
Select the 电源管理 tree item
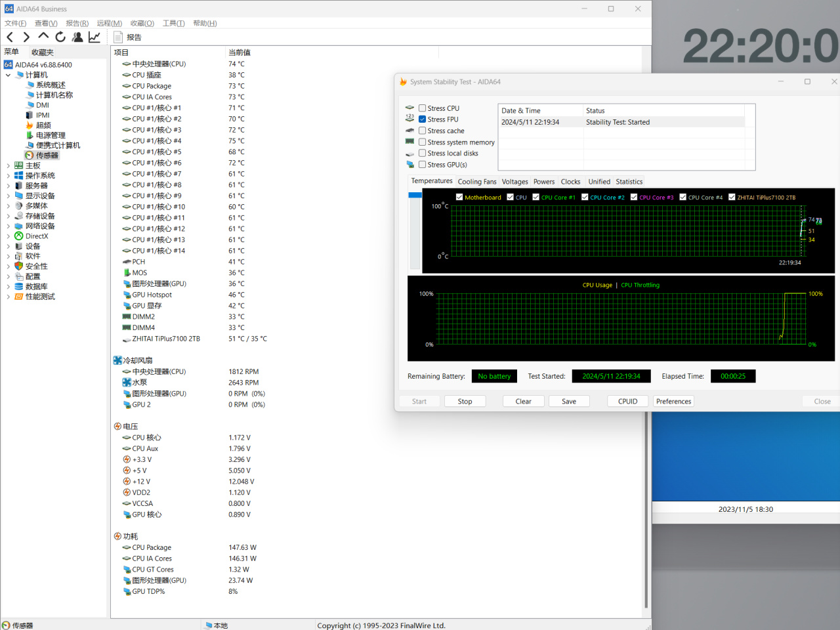[51, 135]
